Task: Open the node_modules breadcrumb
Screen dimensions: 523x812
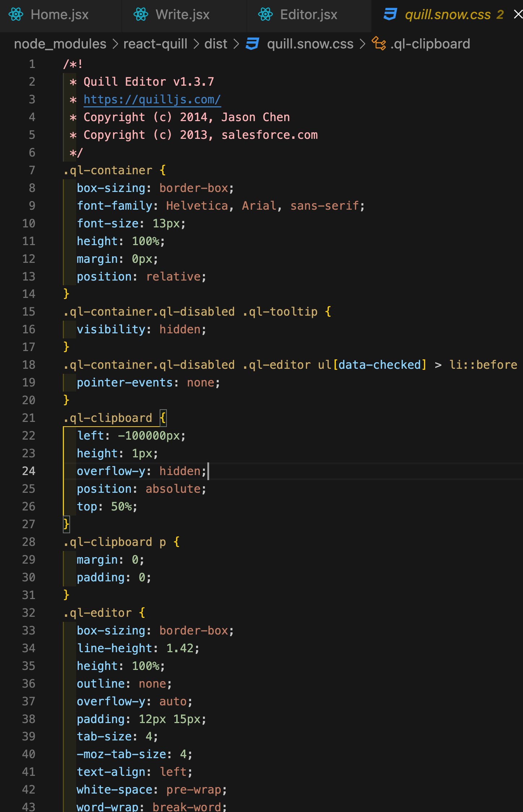Action: pos(60,44)
